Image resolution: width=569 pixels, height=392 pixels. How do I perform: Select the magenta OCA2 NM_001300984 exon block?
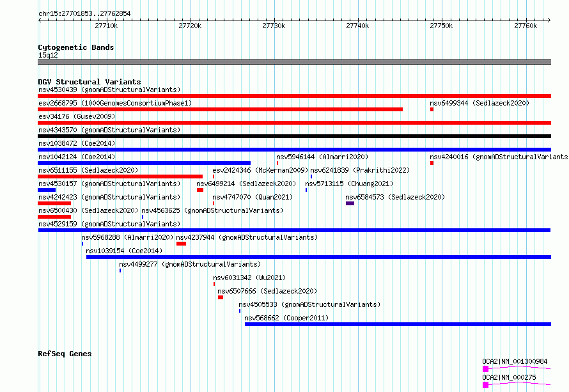click(485, 369)
